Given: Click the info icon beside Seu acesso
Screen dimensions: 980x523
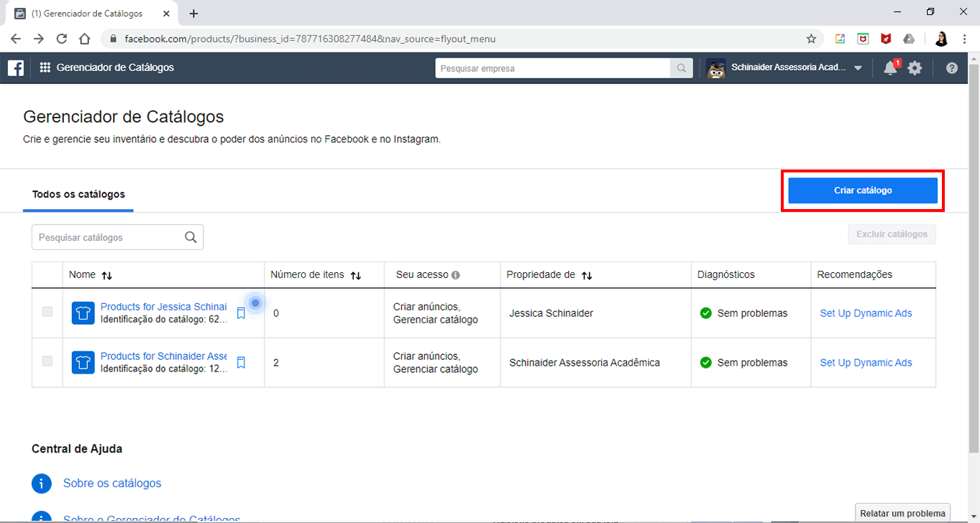Looking at the screenshot, I should (456, 275).
